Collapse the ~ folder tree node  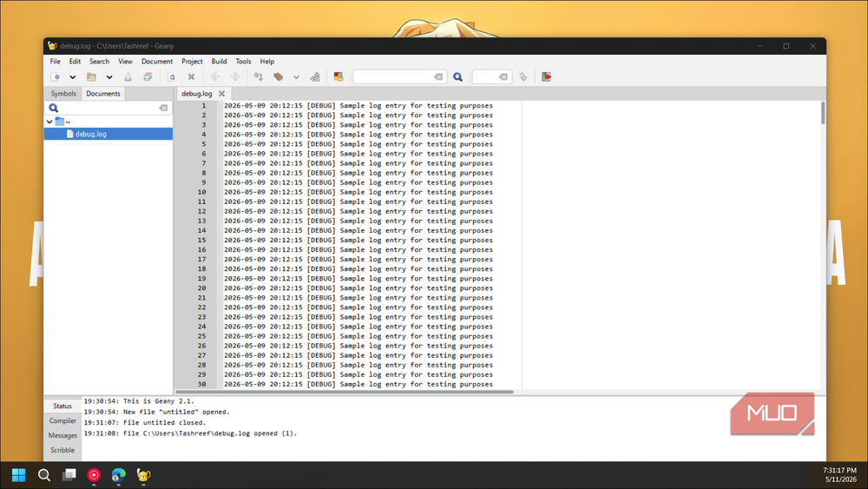click(x=49, y=122)
